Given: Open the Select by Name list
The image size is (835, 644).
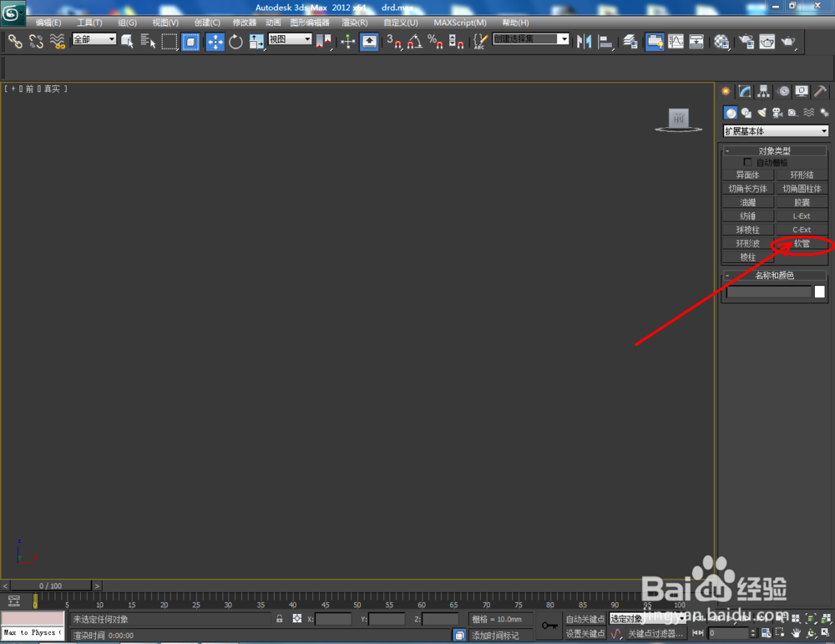Looking at the screenshot, I should [148, 42].
